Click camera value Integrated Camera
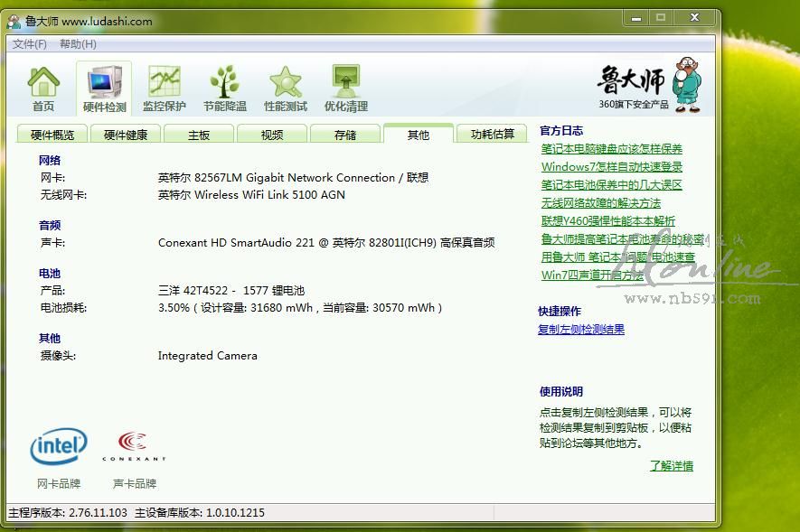Screen dimensions: 800x532 [x=208, y=356]
